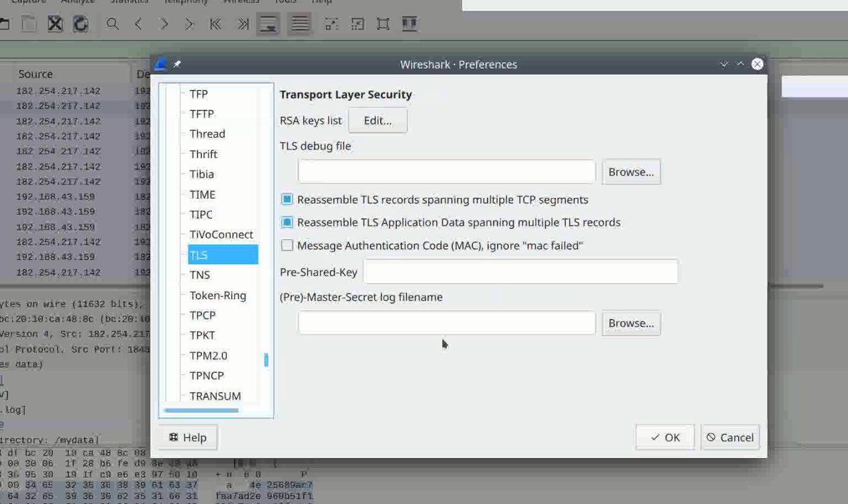
Task: Focus the TLS debug file field
Action: pyautogui.click(x=447, y=172)
